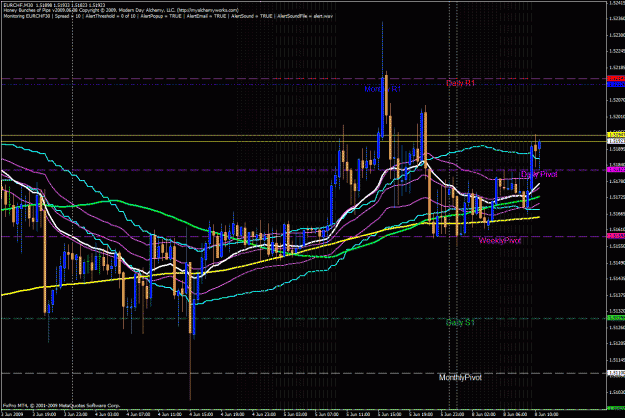
Task: Click the 5 Jun 19:00 time label
Action: pyautogui.click(x=422, y=414)
